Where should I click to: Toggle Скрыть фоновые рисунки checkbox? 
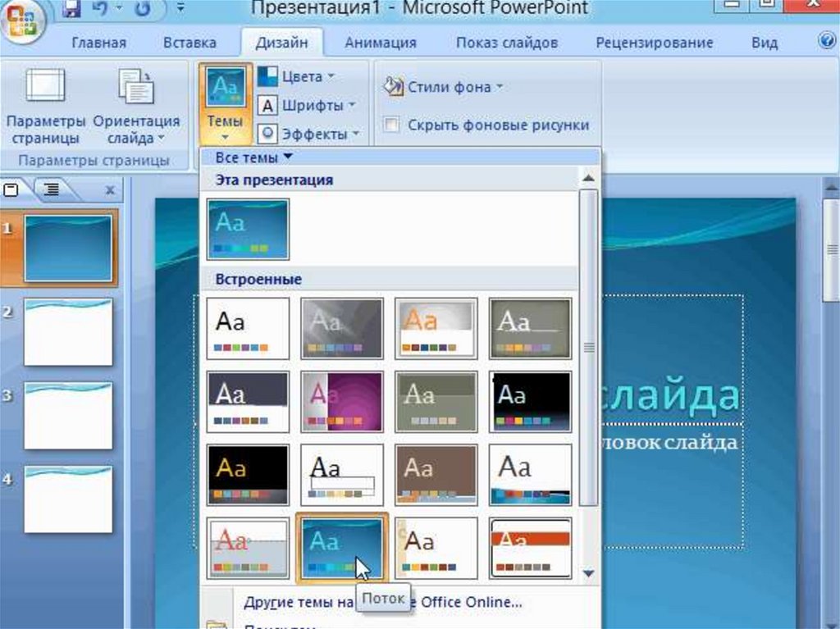(391, 125)
